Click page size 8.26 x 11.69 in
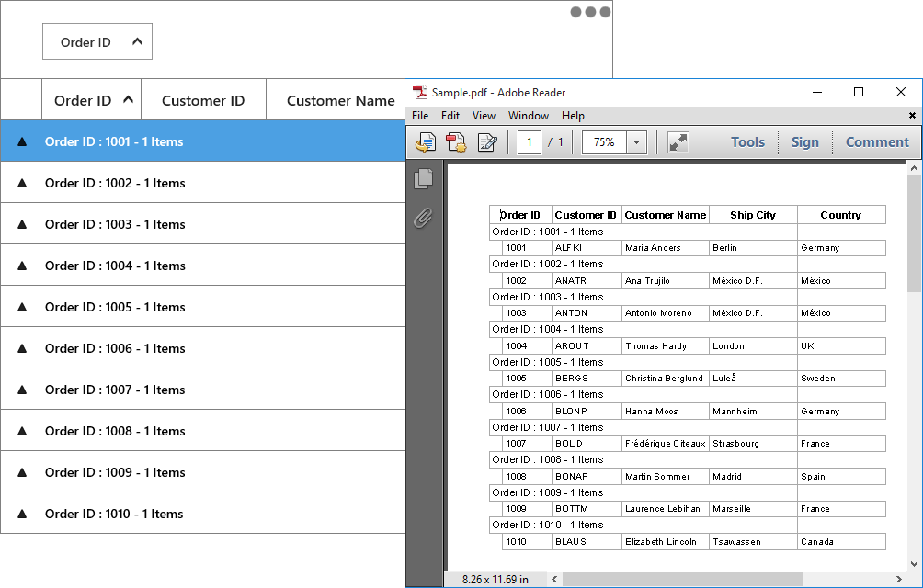 [x=495, y=579]
